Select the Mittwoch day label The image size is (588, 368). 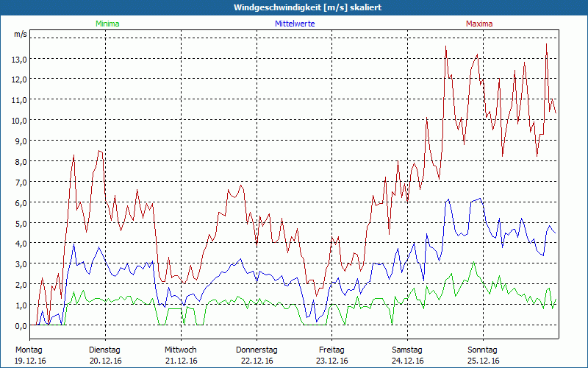click(180, 350)
